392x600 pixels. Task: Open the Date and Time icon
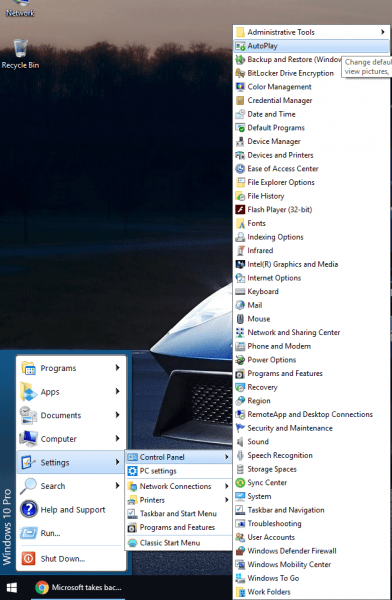pos(240,114)
